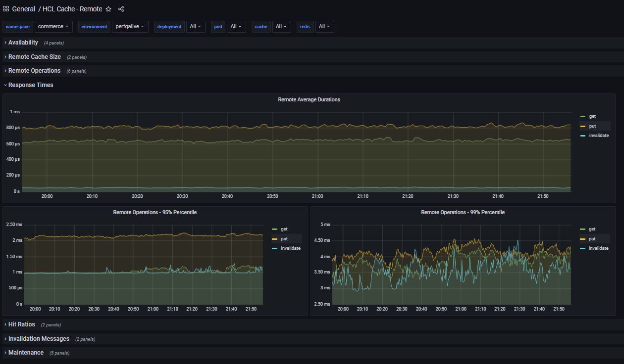Star the HCL Cache - Remote dashboard
Viewport: 624px width, 364px height.
point(108,9)
